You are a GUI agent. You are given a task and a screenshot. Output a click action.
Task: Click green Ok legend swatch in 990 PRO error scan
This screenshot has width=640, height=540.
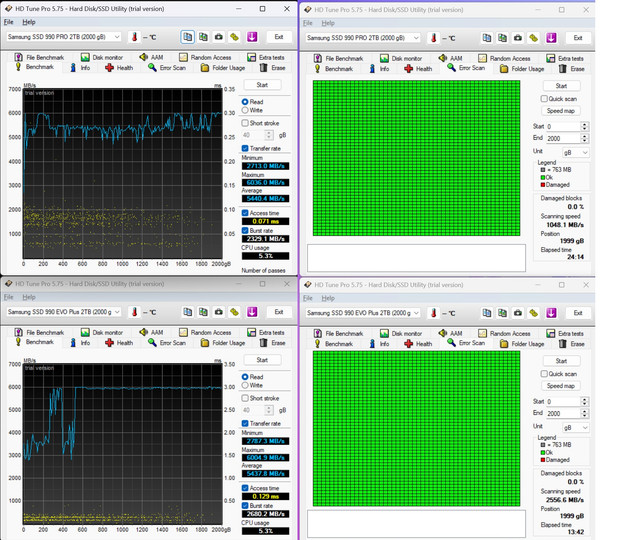click(x=543, y=177)
